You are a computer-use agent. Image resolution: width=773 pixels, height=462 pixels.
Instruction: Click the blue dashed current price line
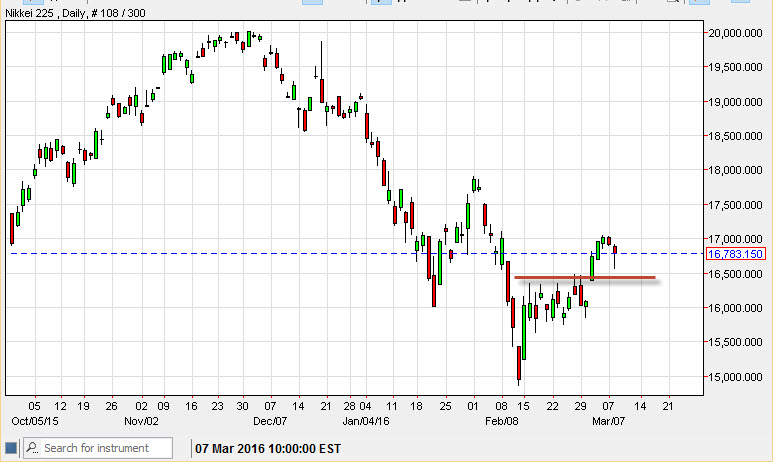click(357, 253)
